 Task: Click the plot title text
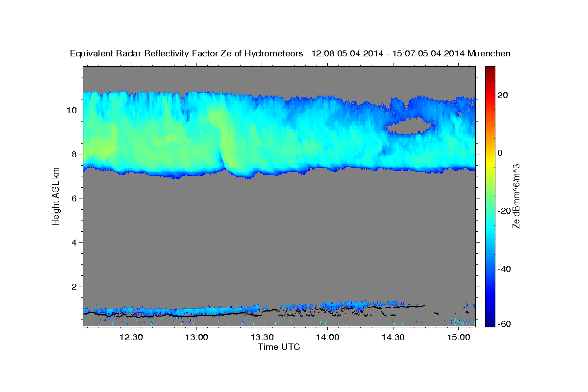[290, 54]
